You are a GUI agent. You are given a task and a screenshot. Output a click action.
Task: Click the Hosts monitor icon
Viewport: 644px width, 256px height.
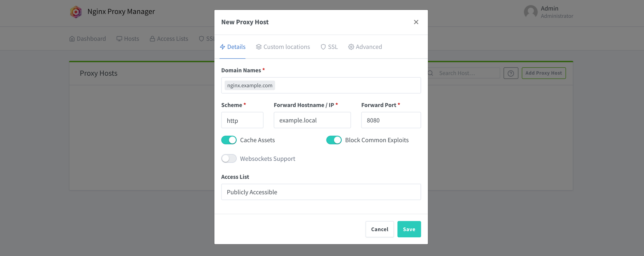[119, 38]
